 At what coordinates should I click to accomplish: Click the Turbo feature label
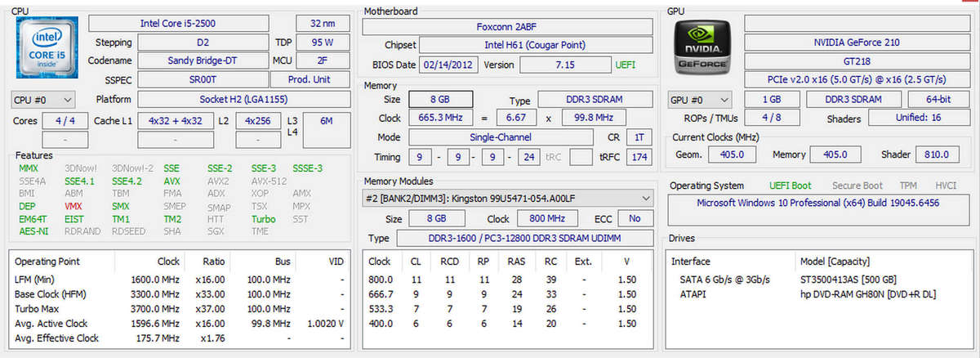pyautogui.click(x=263, y=219)
